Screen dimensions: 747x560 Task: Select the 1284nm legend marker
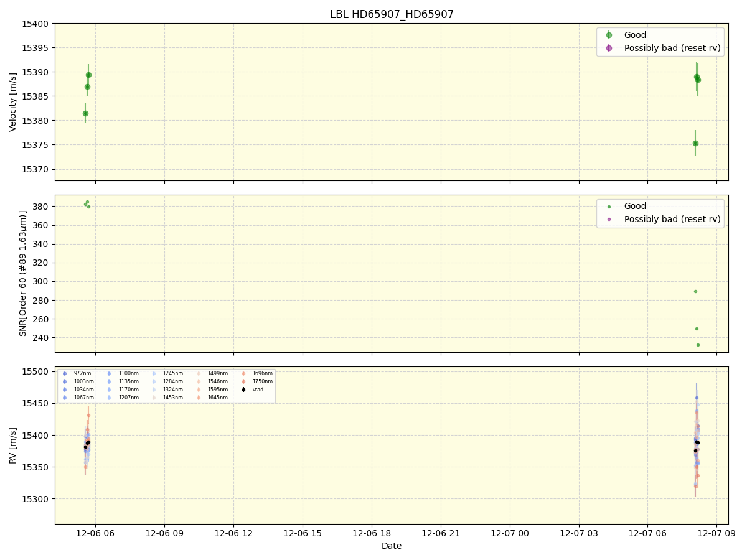[154, 381]
